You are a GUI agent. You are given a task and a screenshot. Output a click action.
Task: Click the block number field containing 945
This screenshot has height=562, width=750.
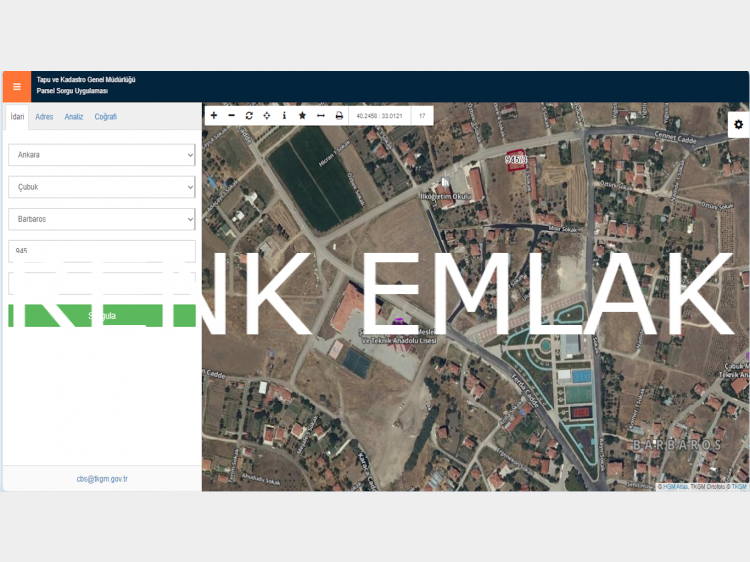coord(102,251)
